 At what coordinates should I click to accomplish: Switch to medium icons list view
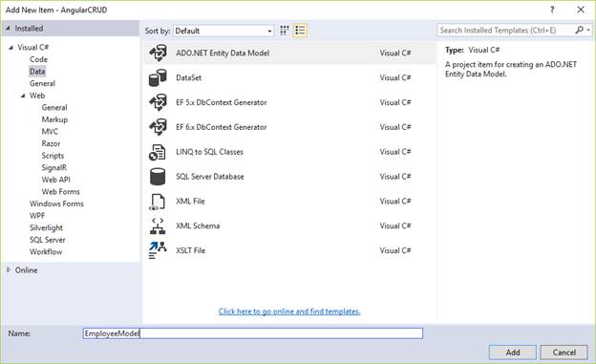point(300,31)
